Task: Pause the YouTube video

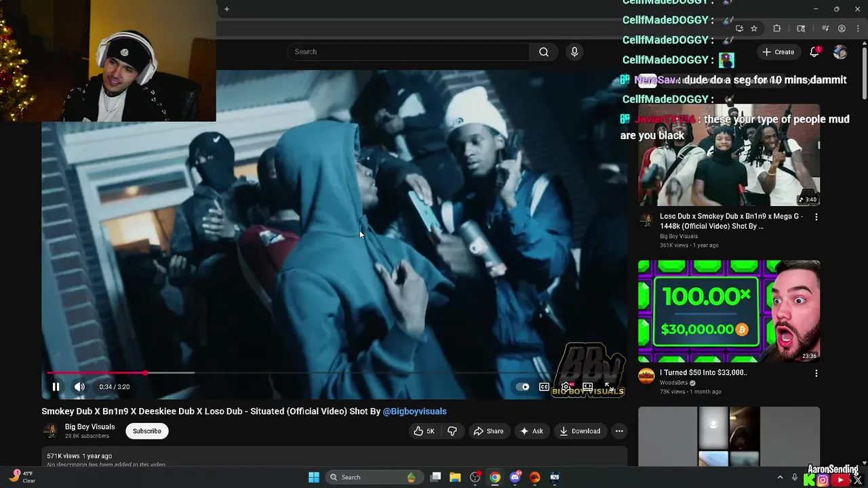Action: (x=56, y=387)
